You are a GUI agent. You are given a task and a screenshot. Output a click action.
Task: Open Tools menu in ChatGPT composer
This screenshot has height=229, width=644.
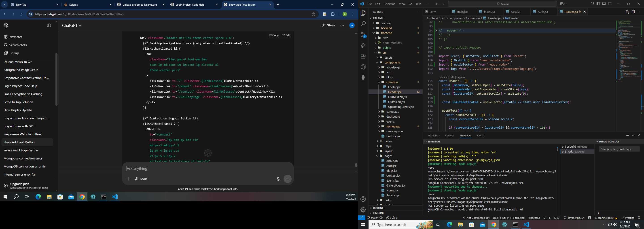pyautogui.click(x=141, y=179)
